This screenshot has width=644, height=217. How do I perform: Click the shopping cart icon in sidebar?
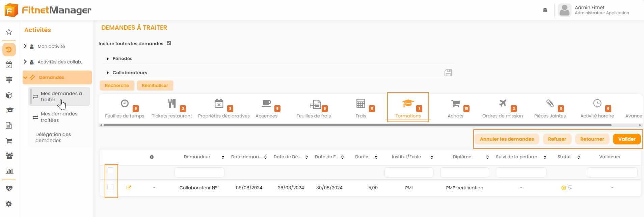tap(9, 141)
